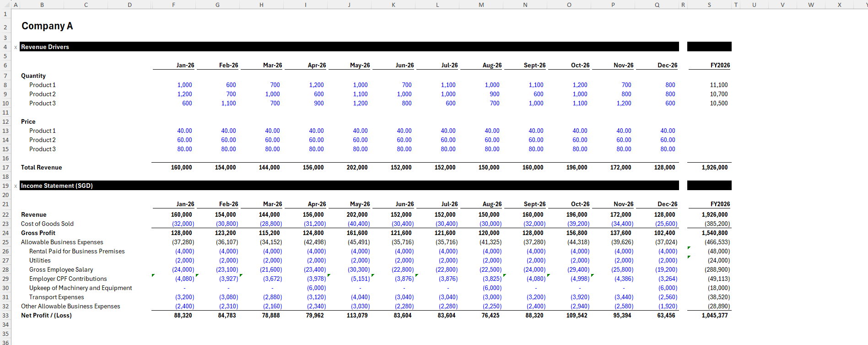Click the x marker in row 19
868x345 pixels.
[x=16, y=186]
